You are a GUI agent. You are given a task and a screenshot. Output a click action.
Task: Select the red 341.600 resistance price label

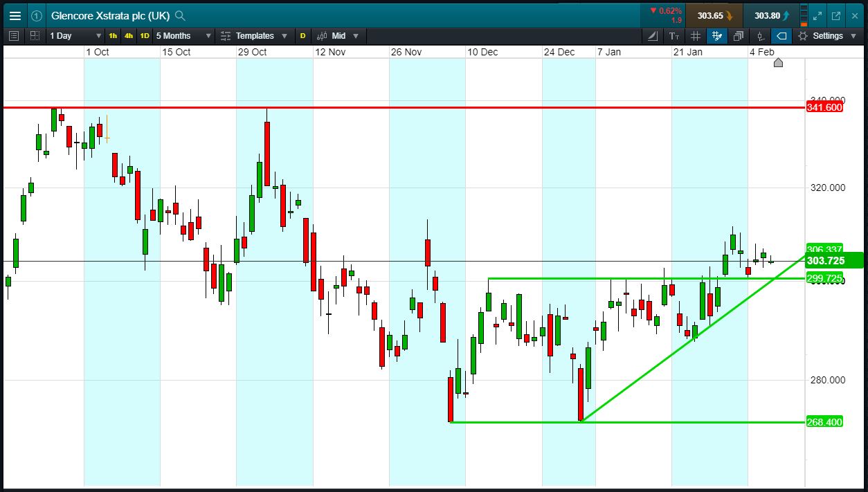[824, 107]
